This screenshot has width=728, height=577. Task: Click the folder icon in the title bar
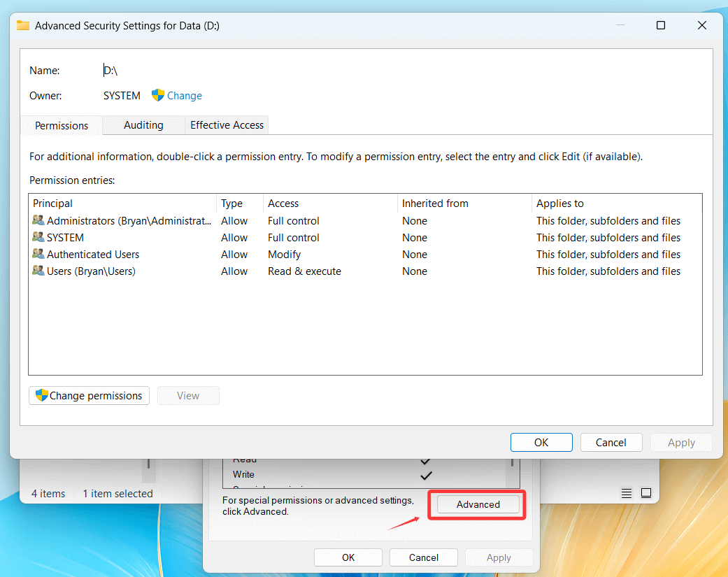point(23,25)
